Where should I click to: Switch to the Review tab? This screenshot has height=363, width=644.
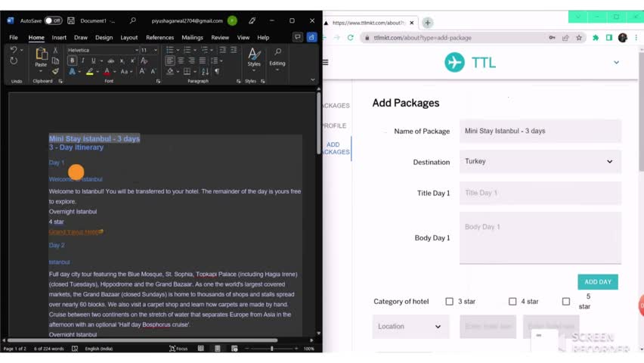[x=220, y=37]
